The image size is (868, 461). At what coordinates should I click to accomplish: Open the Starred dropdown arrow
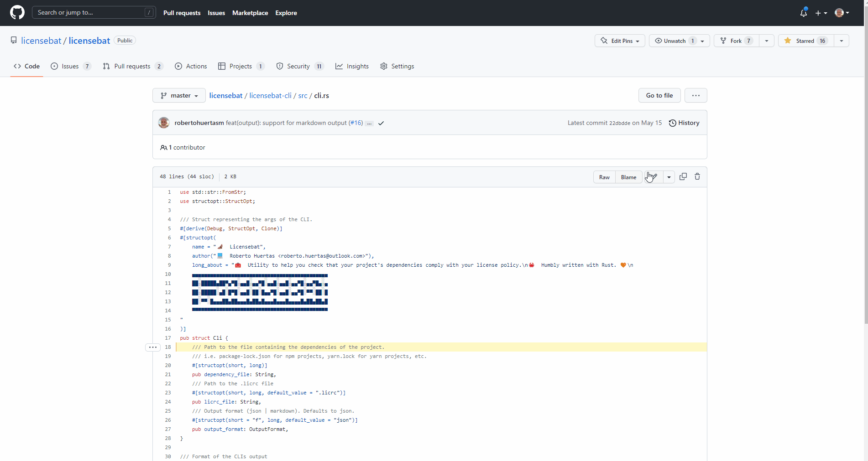(x=842, y=41)
